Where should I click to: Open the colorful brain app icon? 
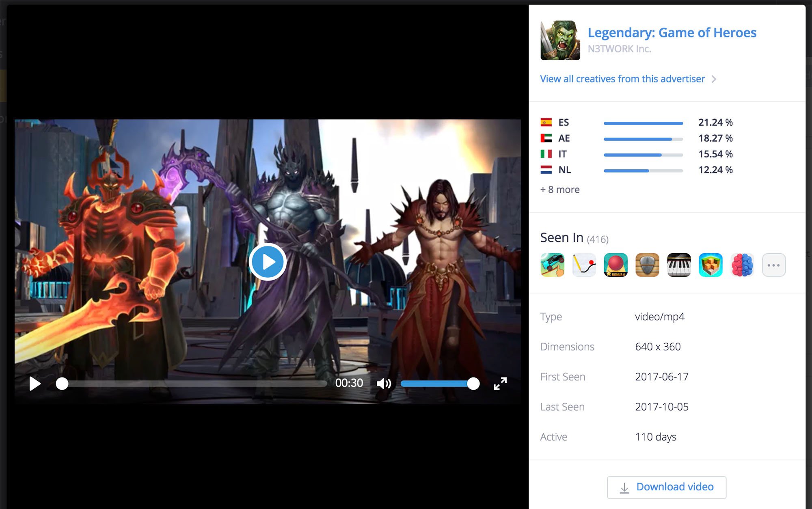tap(742, 265)
